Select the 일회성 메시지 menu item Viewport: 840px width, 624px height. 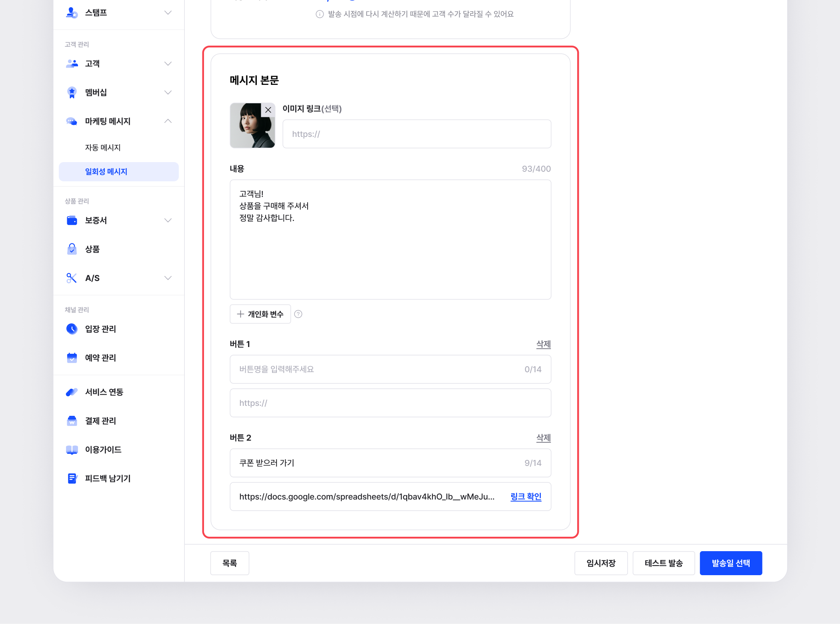point(106,172)
